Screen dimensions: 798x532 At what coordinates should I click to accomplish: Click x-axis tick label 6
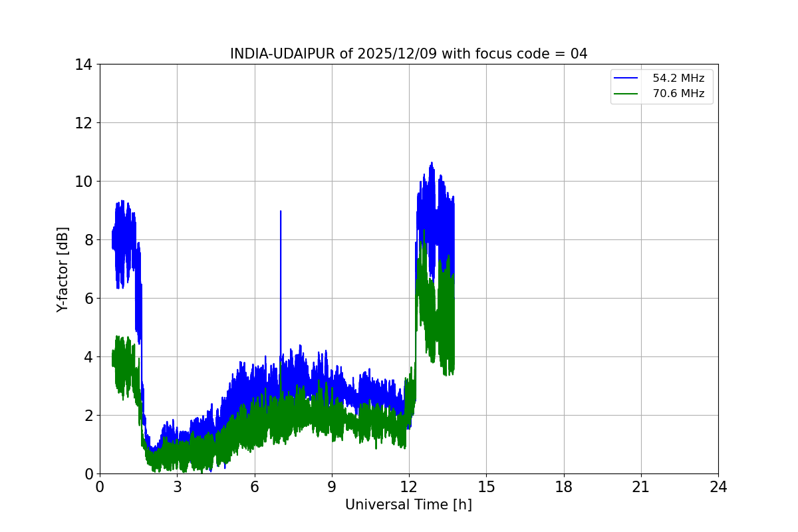point(255,487)
